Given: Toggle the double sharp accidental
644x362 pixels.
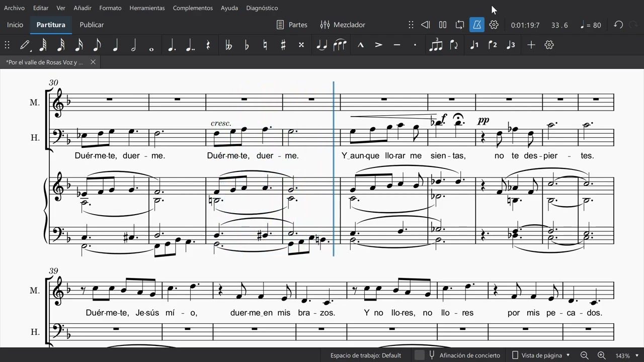Looking at the screenshot, I should (301, 45).
